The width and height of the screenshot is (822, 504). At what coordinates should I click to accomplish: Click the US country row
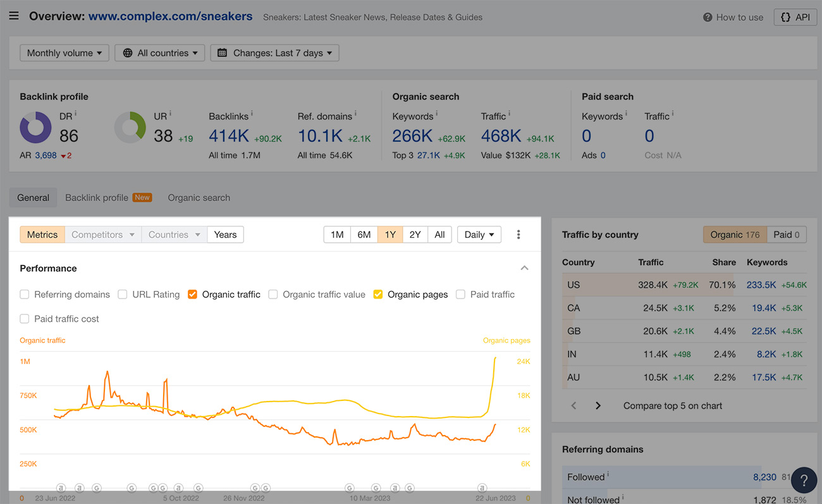pyautogui.click(x=684, y=285)
